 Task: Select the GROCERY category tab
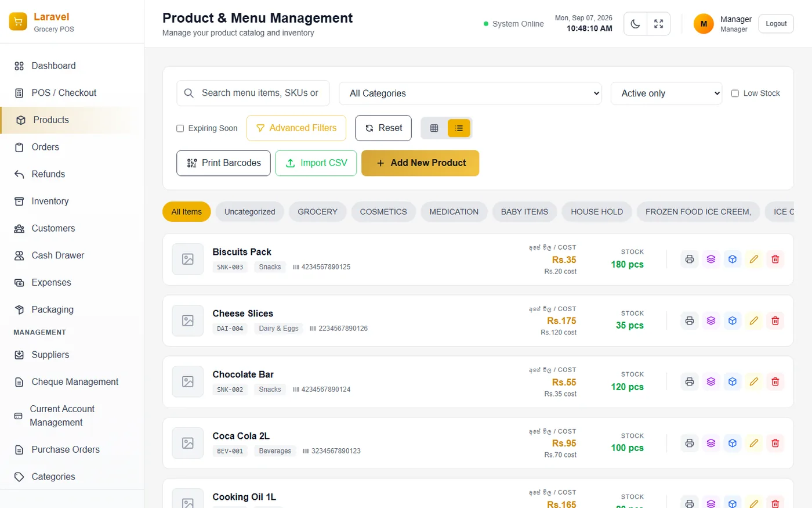click(317, 212)
